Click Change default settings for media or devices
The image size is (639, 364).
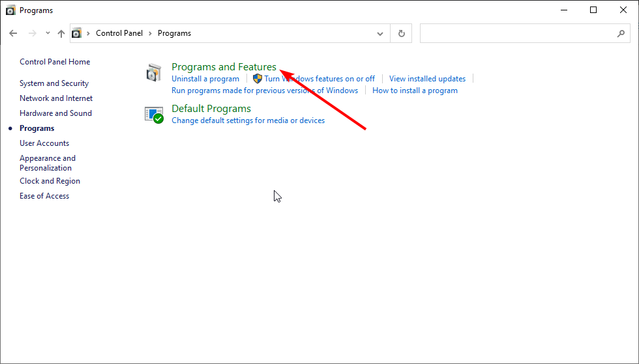248,120
